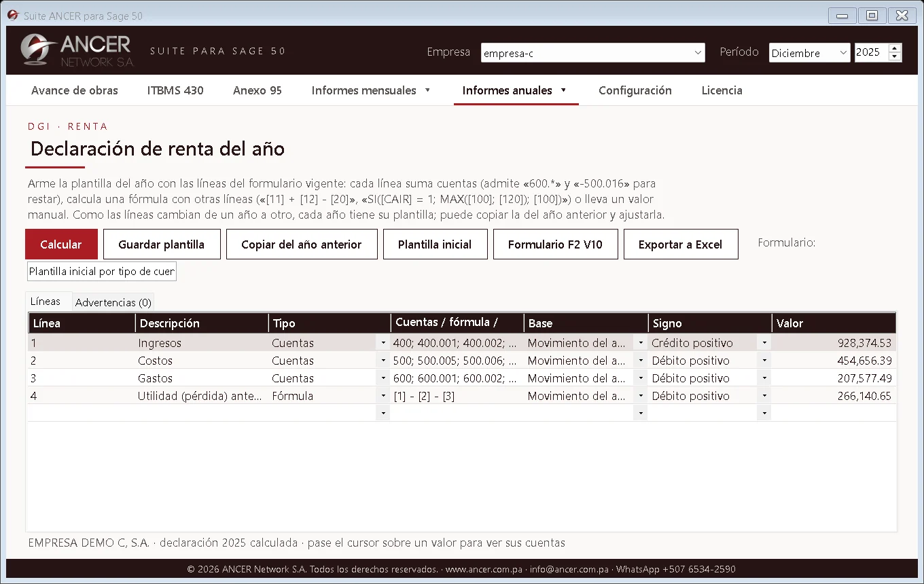The width and height of the screenshot is (924, 584).
Task: Open Tipo dropdown for the Ingresos row
Action: coord(383,343)
